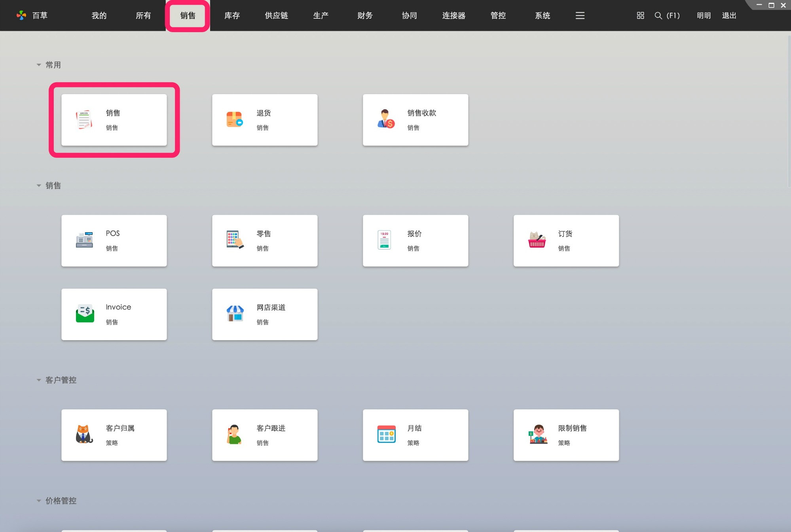Image resolution: width=791 pixels, height=532 pixels.
Task: Open the 明明 user account
Action: pos(704,15)
